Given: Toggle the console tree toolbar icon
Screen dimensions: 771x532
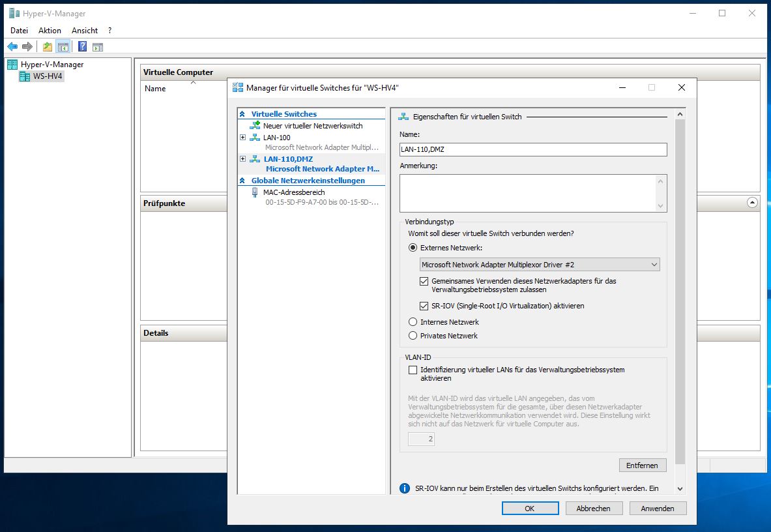Looking at the screenshot, I should [x=63, y=47].
